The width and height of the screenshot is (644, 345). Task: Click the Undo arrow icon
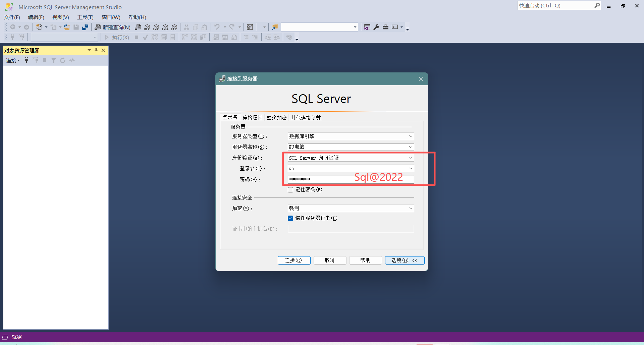pyautogui.click(x=217, y=27)
